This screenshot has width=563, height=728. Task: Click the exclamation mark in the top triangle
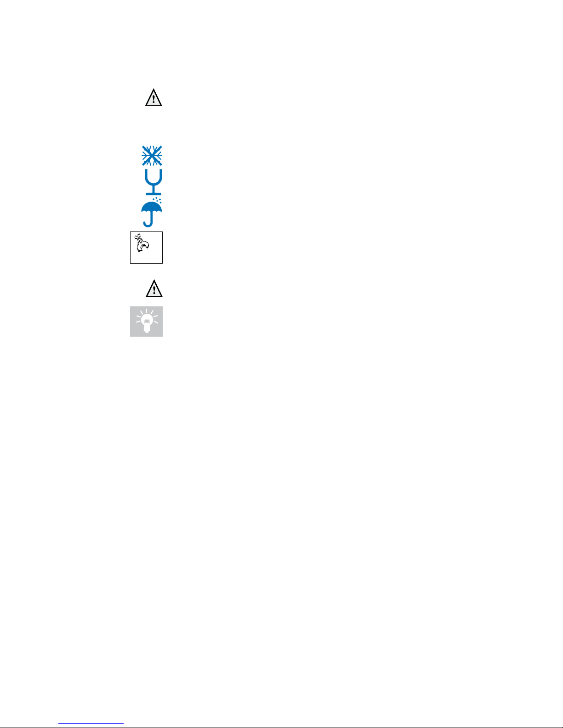(154, 99)
